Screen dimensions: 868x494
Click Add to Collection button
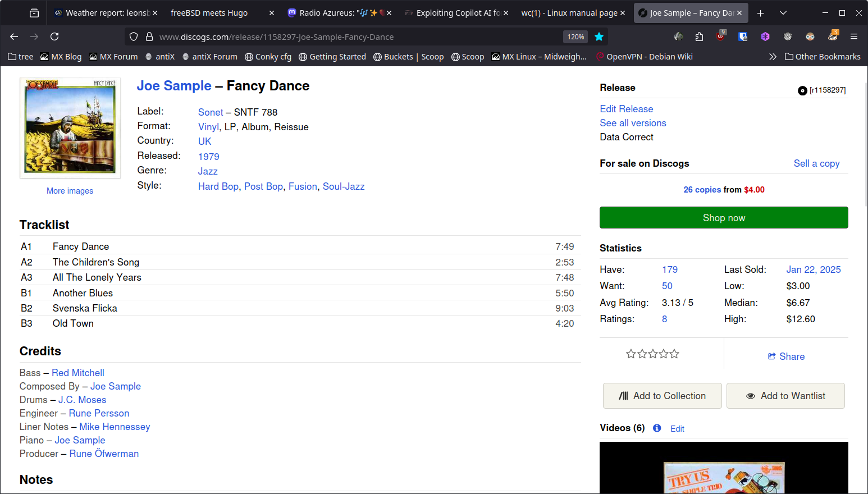click(x=663, y=396)
